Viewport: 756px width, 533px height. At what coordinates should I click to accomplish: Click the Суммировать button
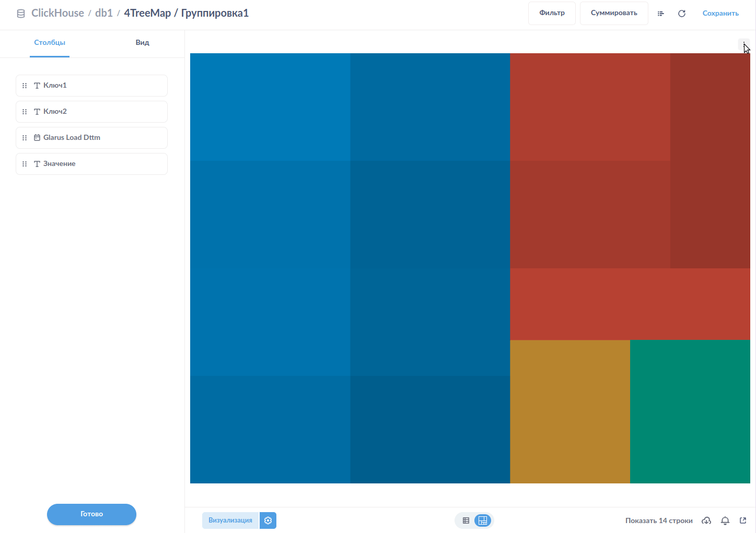[x=614, y=13]
